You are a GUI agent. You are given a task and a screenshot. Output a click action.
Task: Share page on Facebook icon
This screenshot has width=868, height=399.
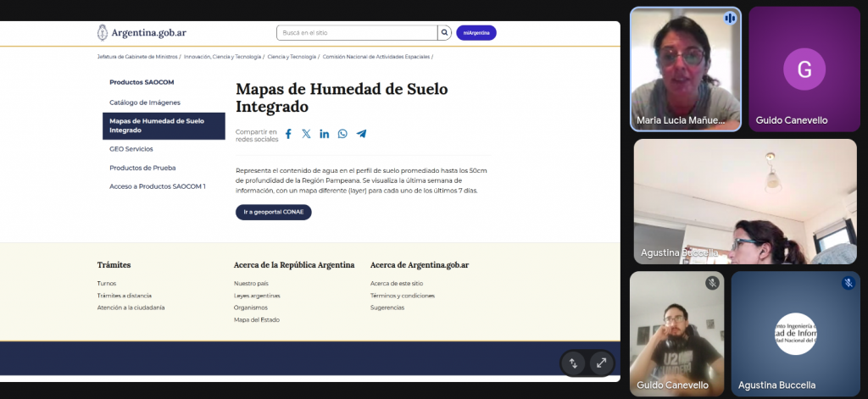click(288, 134)
